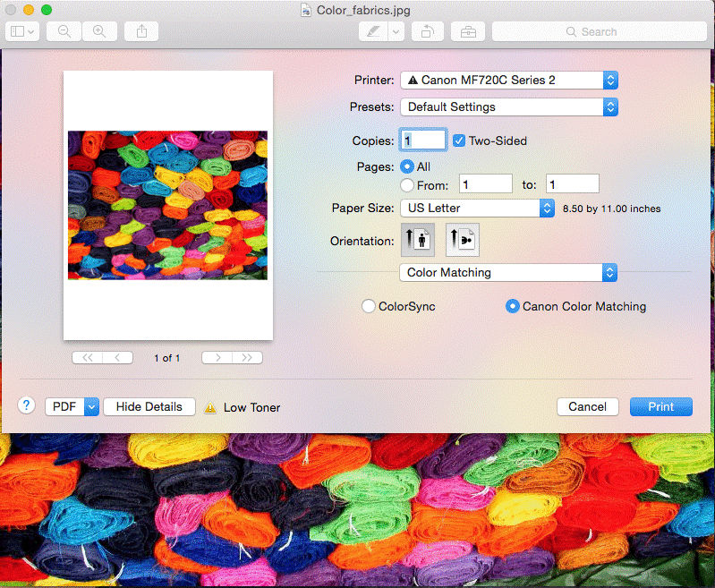
Task: Go to next preview page
Action: 217,358
